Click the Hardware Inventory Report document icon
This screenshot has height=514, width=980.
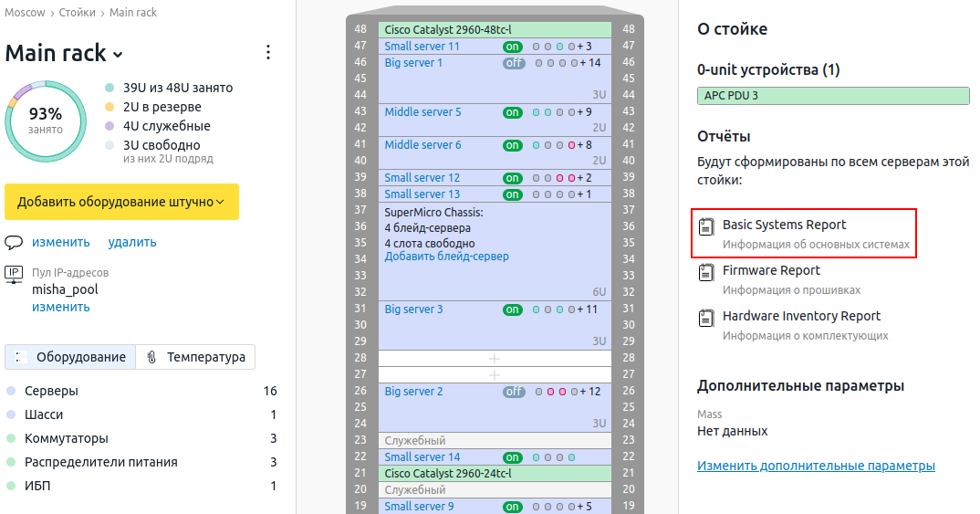[705, 318]
